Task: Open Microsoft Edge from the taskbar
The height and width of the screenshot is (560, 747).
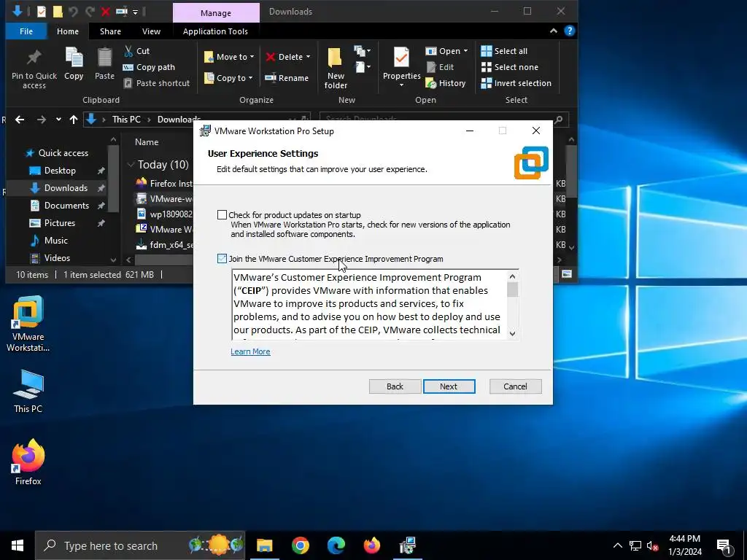Action: 336,545
